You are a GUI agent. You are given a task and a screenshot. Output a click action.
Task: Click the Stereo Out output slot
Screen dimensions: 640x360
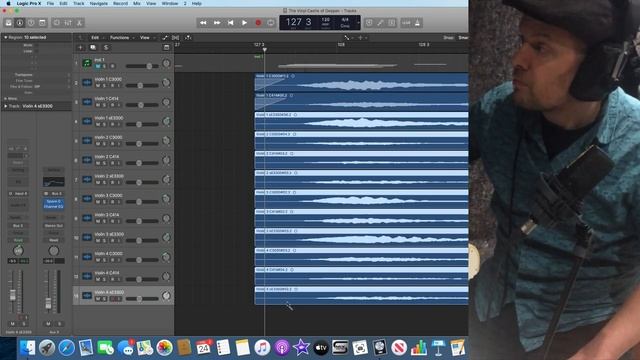pyautogui.click(x=53, y=225)
